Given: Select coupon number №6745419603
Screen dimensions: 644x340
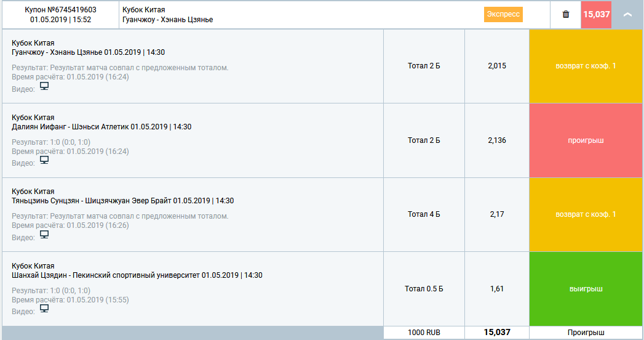Looking at the screenshot, I should coord(60,9).
